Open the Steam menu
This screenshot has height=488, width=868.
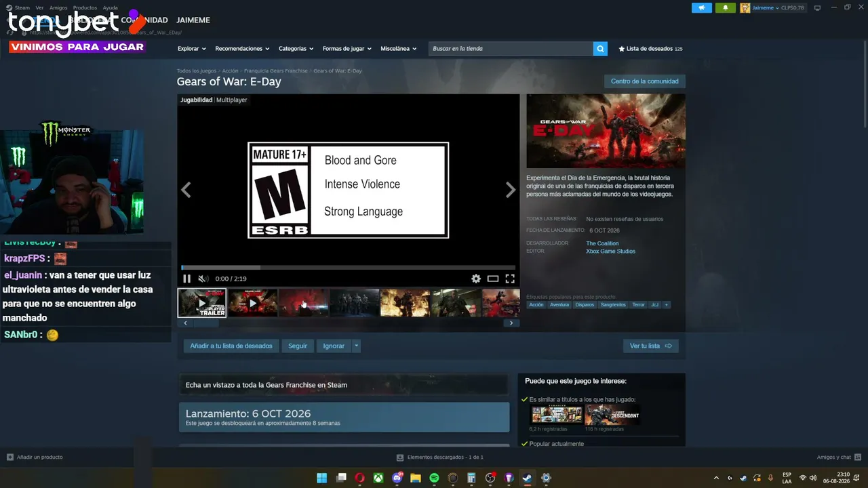[x=22, y=7]
